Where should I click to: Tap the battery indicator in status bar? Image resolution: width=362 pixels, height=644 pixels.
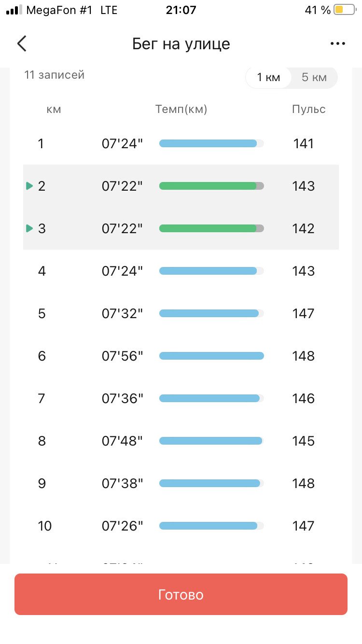pos(345,10)
